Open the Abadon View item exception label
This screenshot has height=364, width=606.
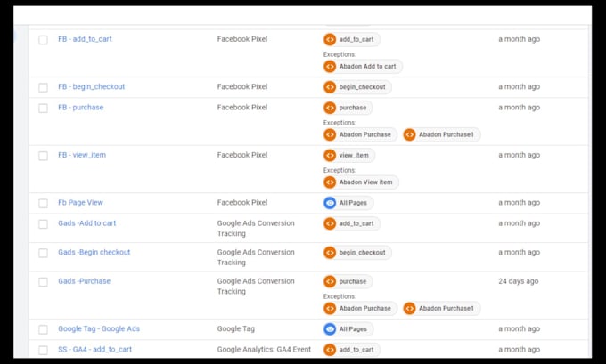[365, 182]
